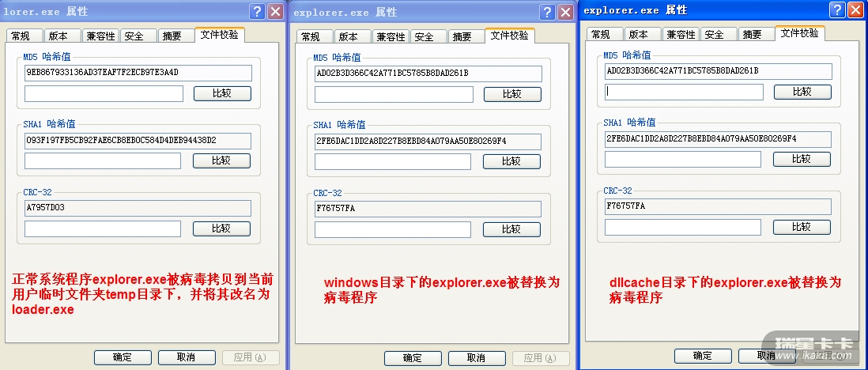
Task: Focus MD5 comparison input in middle explorer.exe window
Action: [x=394, y=95]
